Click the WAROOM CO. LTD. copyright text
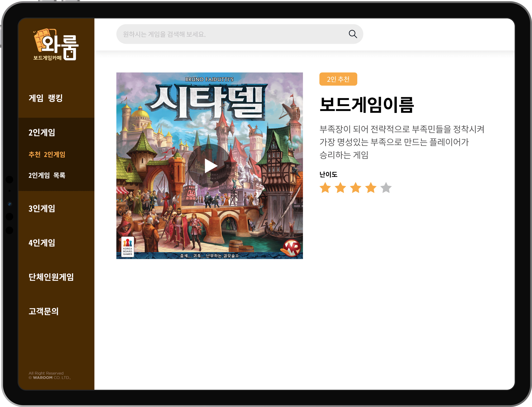This screenshot has height=407, width=532. 50,376
